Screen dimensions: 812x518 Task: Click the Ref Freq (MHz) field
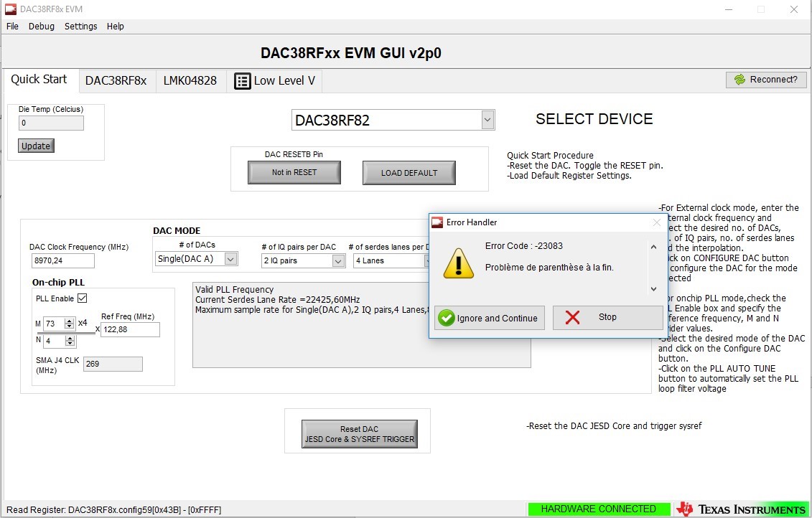[130, 329]
